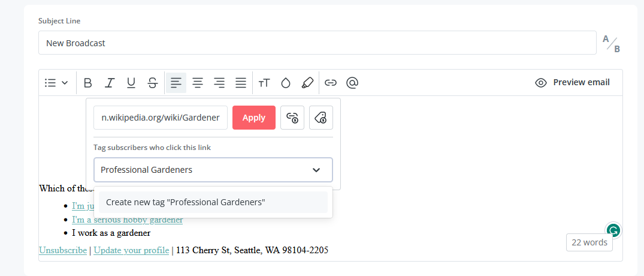The width and height of the screenshot is (644, 276).
Task: Click the insert link icon
Action: (331, 83)
